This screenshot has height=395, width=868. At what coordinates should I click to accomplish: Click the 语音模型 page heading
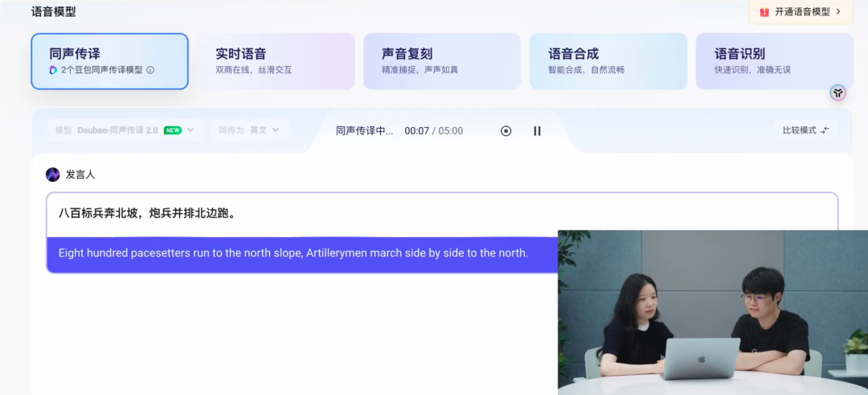[53, 11]
